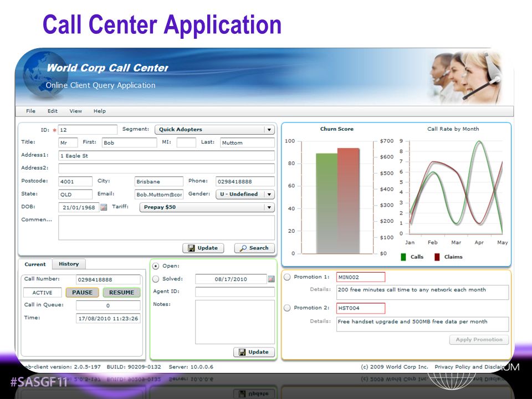
Task: Focus the Postcode field with 4001
Action: (x=75, y=181)
